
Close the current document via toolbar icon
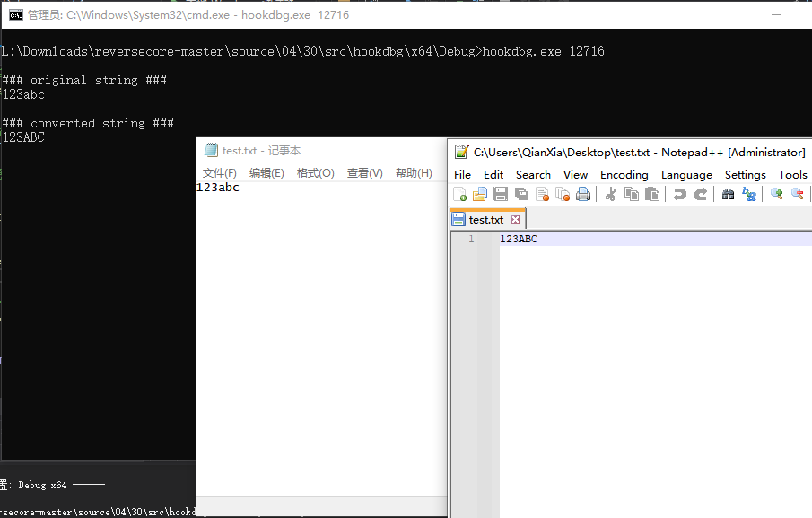[x=542, y=193]
